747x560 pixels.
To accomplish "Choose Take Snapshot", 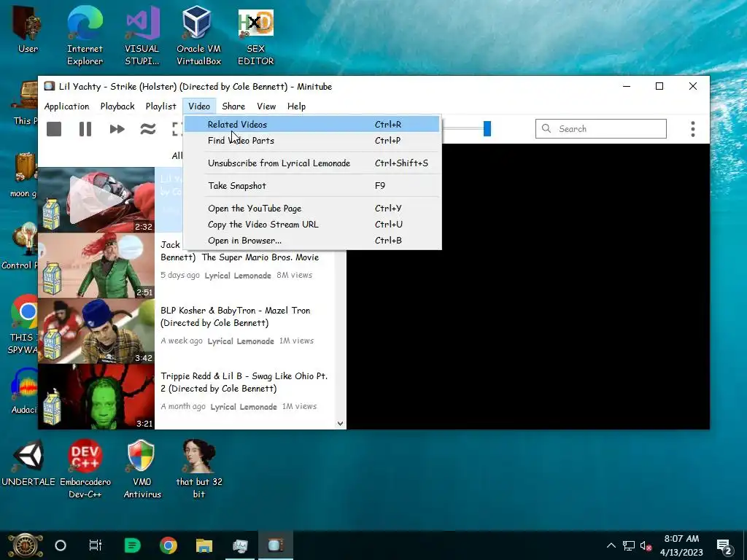I will (312, 186).
